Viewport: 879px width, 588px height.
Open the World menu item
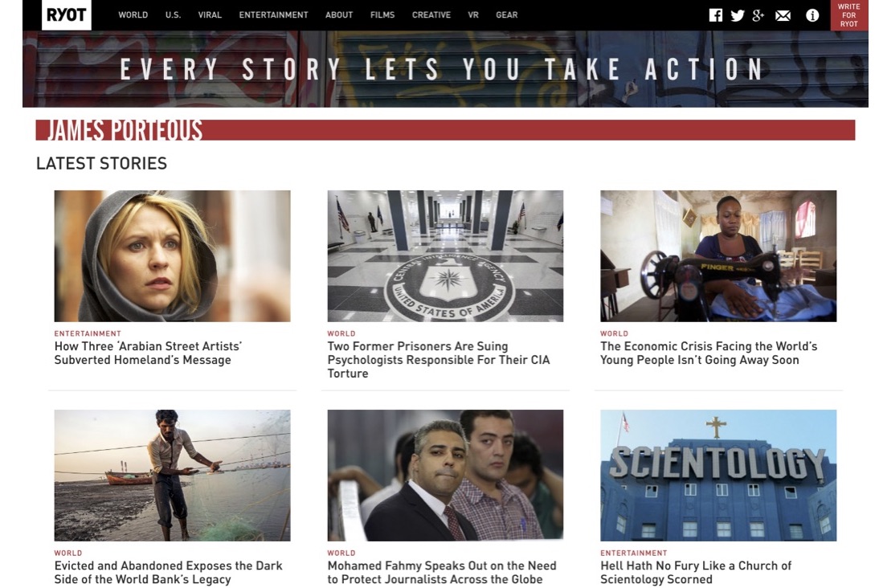click(133, 15)
